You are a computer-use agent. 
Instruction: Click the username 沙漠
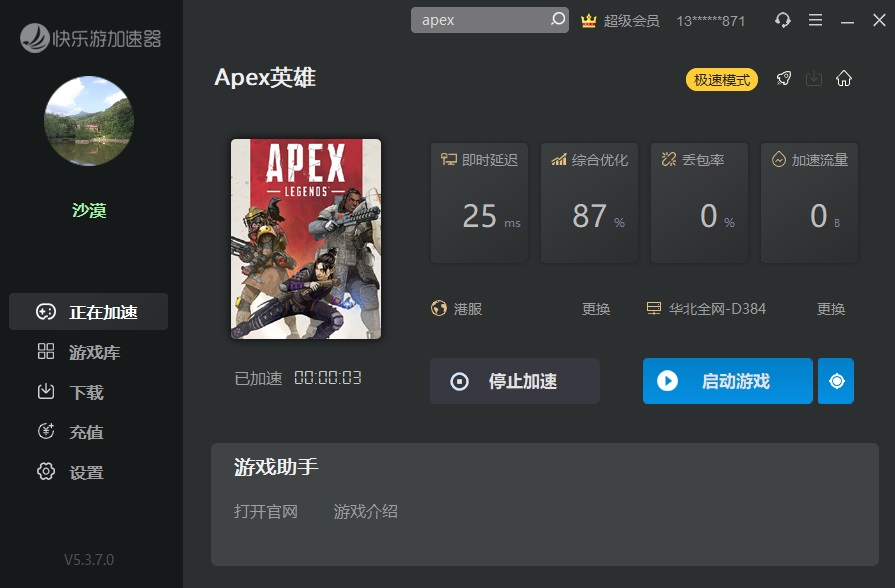tap(89, 211)
